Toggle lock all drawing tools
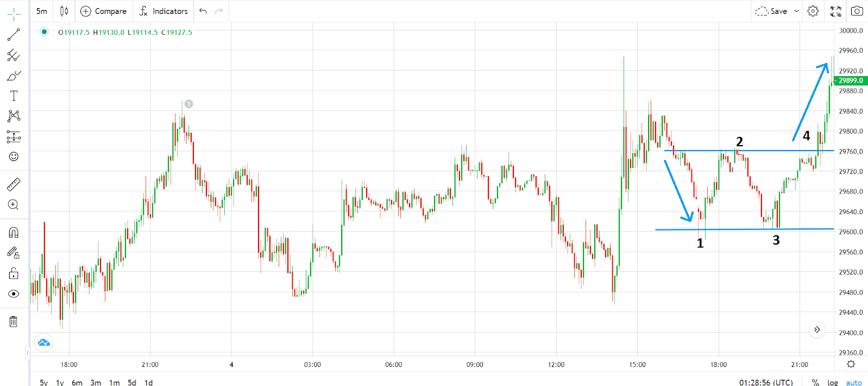868x386 pixels. 14,273
